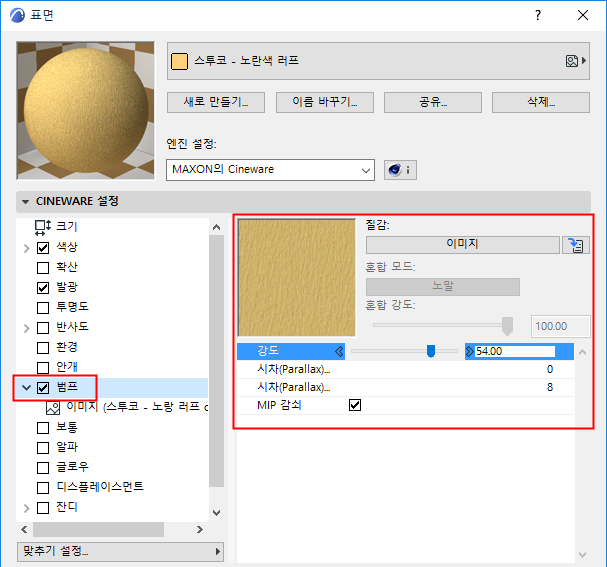
Task: Disable the 발광 checkbox
Action: tap(43, 288)
